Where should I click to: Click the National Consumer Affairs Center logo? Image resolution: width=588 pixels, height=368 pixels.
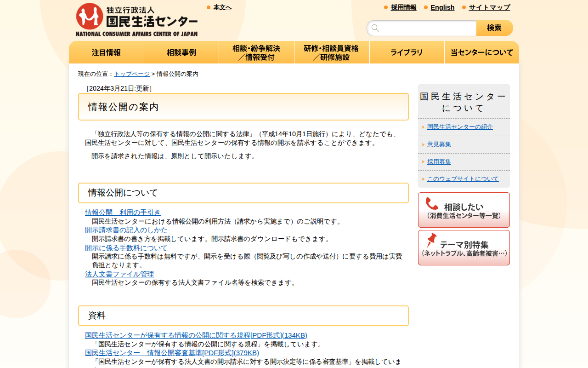[x=136, y=20]
